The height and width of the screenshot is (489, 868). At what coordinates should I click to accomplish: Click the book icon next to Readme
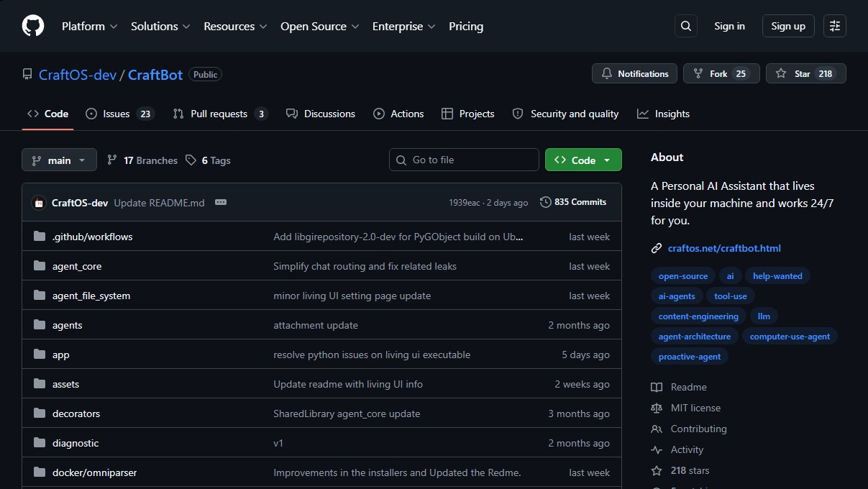(657, 387)
